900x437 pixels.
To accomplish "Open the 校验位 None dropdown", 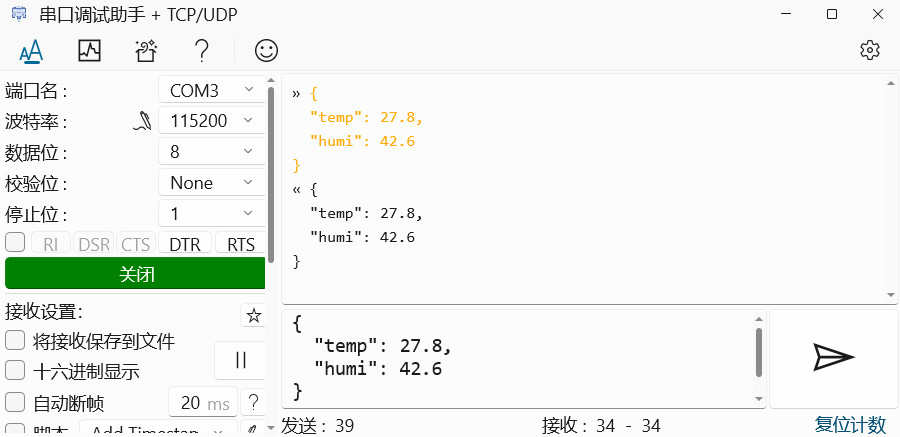I will pos(212,183).
